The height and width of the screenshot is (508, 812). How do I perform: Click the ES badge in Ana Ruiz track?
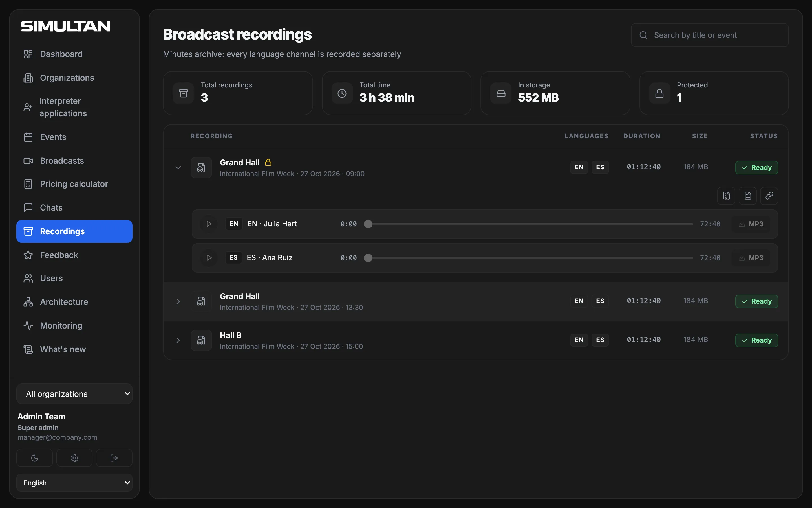pyautogui.click(x=233, y=258)
